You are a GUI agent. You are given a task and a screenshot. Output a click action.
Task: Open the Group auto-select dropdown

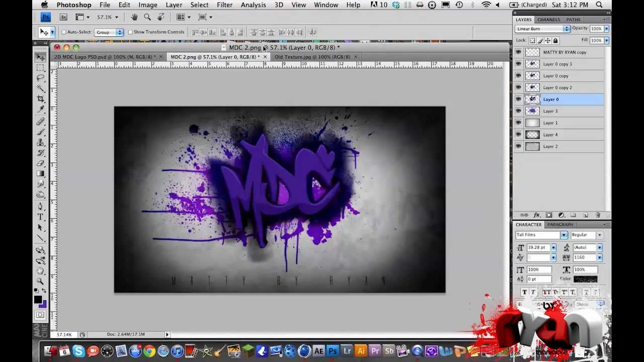click(109, 32)
